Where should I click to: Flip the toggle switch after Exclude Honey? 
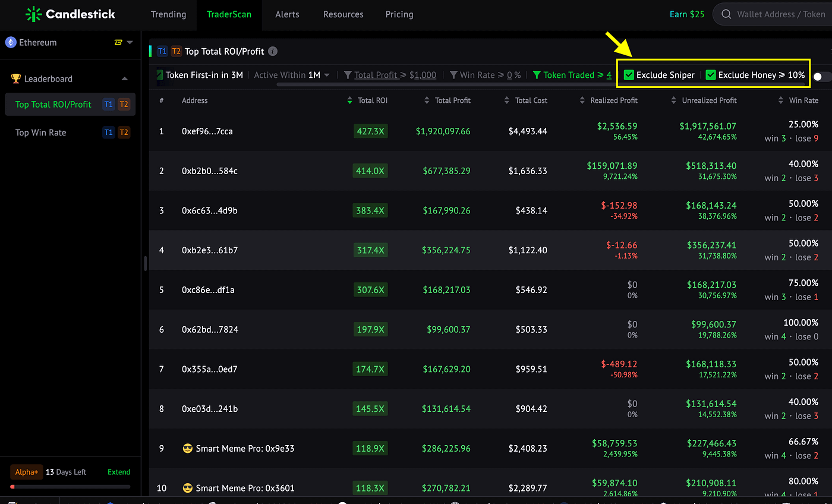tap(822, 77)
